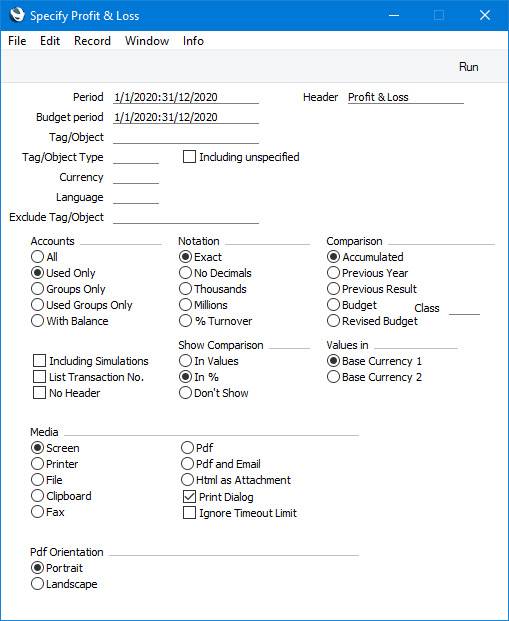Switch values to Base Currency 2
The image size is (509, 621).
334,377
